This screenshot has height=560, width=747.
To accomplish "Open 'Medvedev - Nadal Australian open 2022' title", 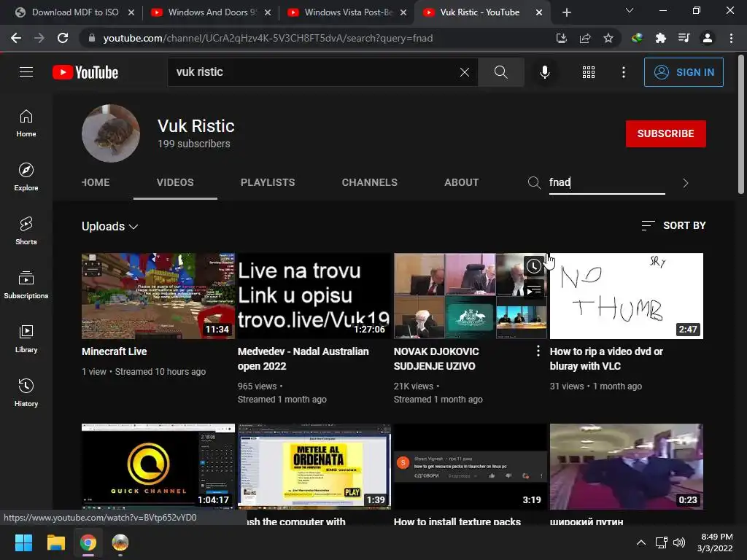I will coord(303,359).
